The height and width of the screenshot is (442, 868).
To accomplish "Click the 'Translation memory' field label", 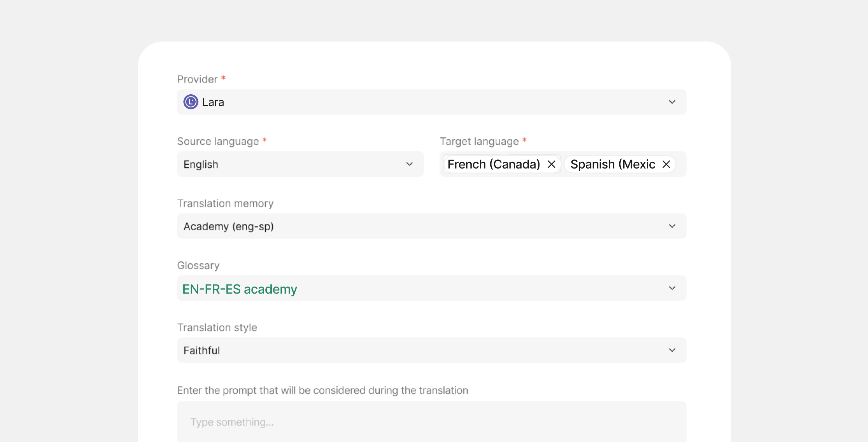I will [225, 204].
